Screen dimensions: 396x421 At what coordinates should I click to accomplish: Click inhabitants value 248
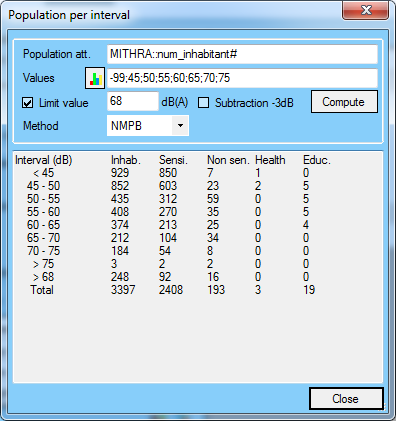(x=120, y=277)
